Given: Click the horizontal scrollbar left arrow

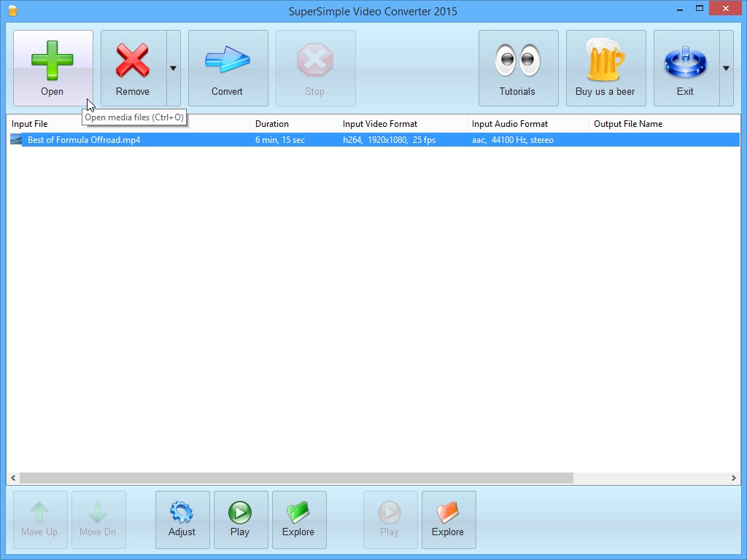Looking at the screenshot, I should 13,478.
